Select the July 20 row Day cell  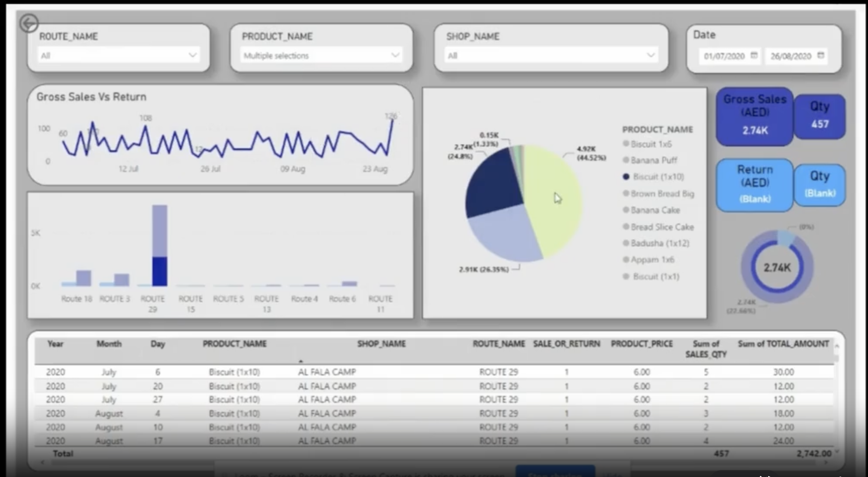point(158,386)
